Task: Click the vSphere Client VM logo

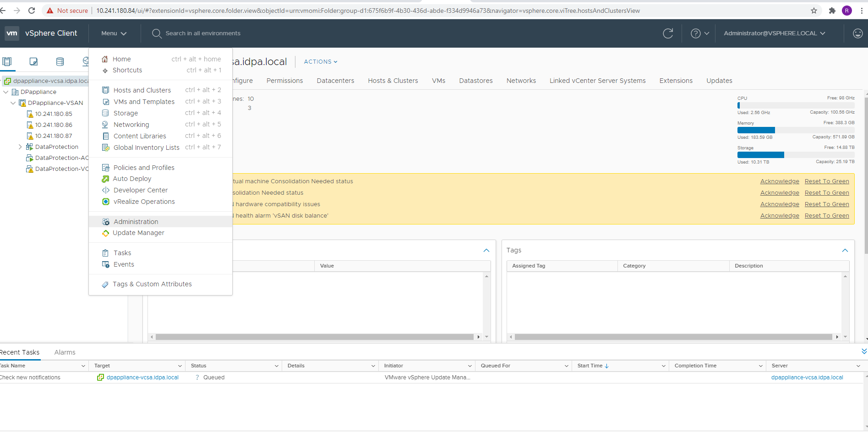Action: 12,33
